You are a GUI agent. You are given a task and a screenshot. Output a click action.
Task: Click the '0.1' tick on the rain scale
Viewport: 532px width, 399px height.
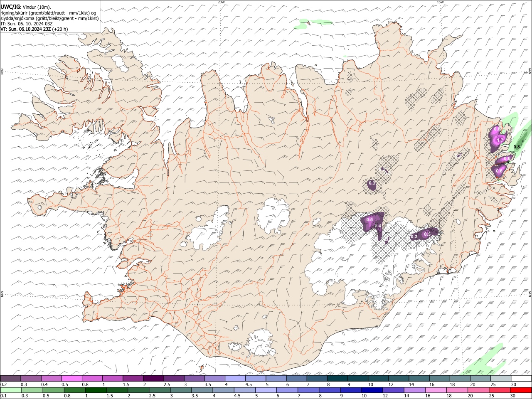coord(3,396)
